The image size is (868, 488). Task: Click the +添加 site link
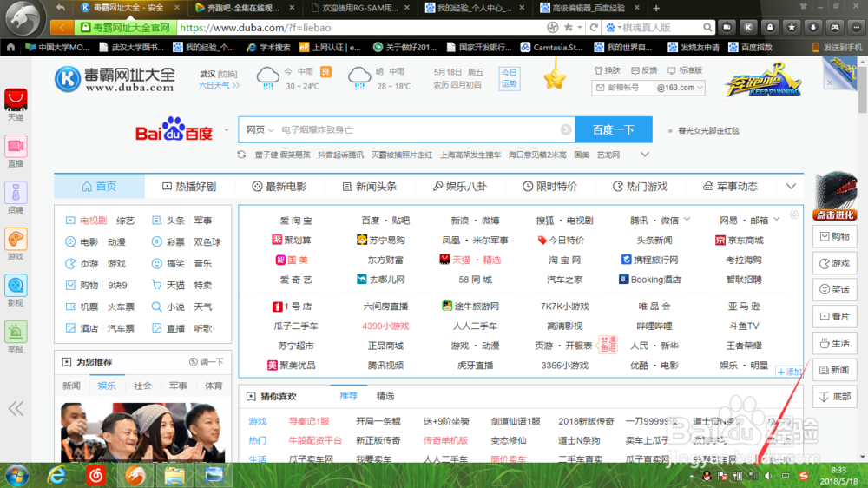789,372
